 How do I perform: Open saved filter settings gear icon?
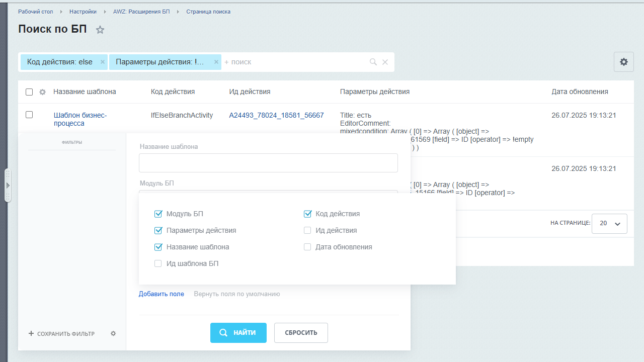click(x=113, y=333)
